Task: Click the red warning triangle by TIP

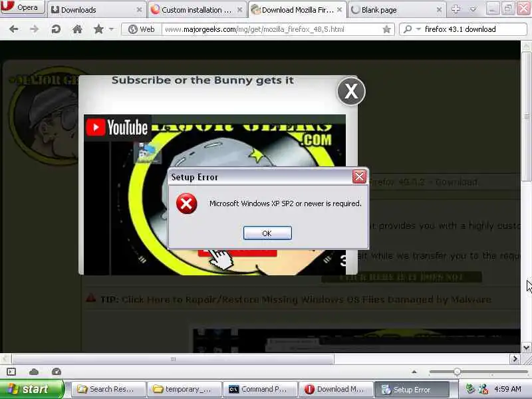Action: point(90,298)
